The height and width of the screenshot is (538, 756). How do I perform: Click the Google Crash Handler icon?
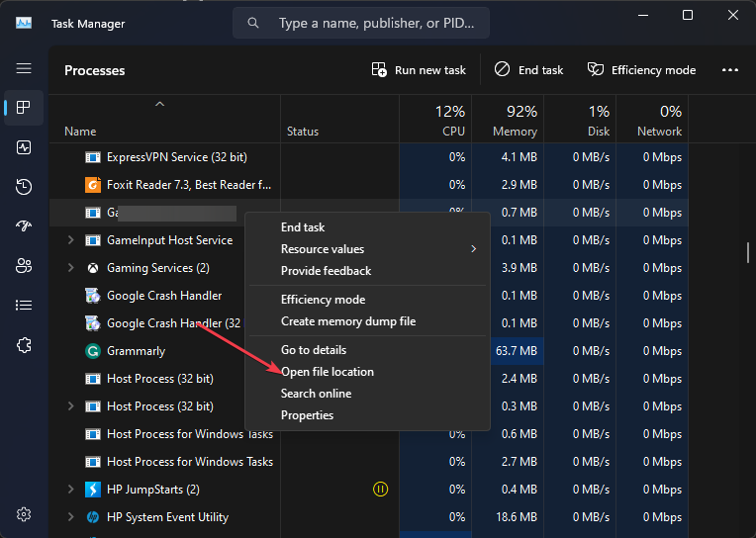(93, 296)
